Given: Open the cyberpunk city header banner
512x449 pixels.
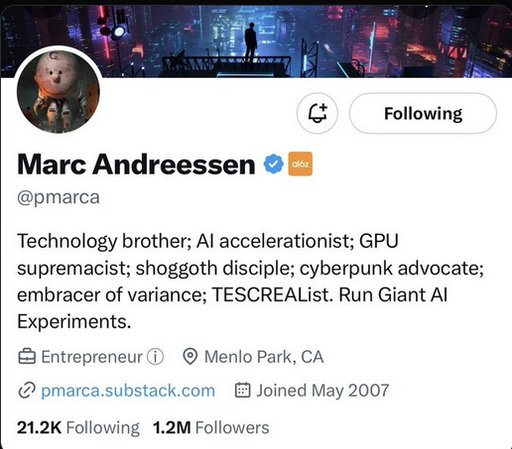Looking at the screenshot, I should coord(256,41).
